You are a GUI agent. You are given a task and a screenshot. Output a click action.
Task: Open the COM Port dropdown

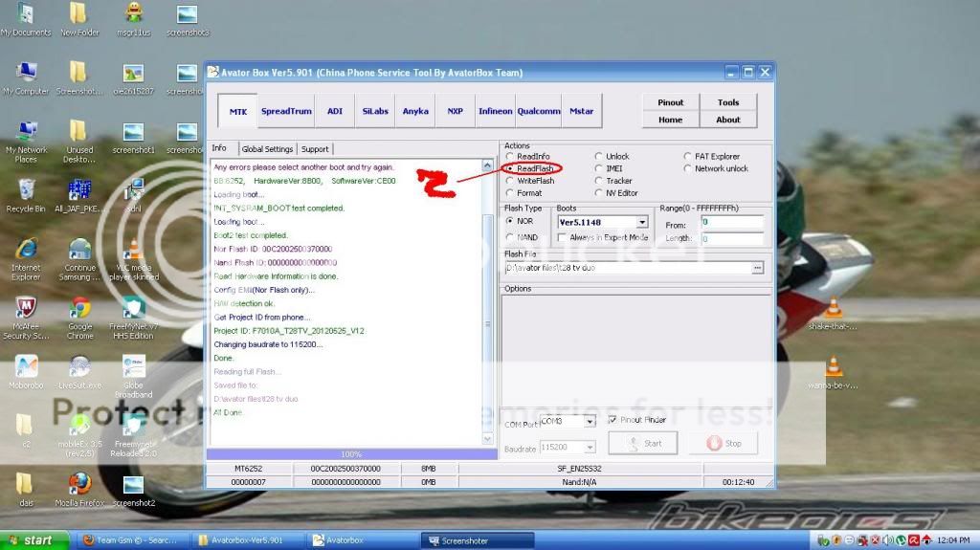coord(590,421)
